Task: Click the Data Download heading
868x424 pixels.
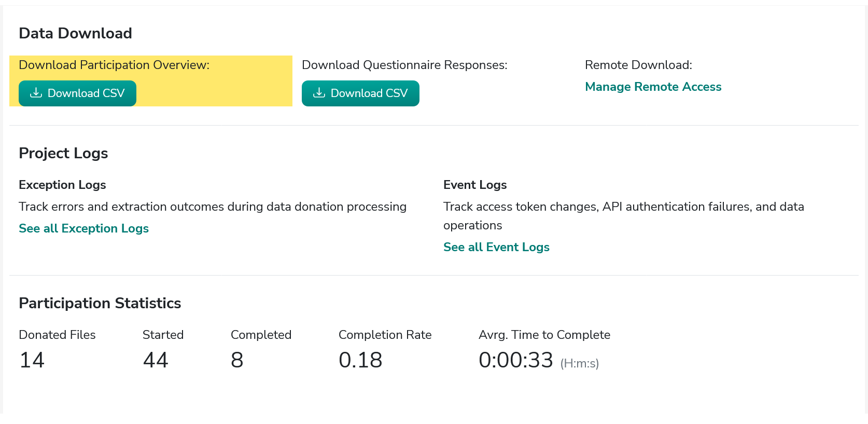Action: pyautogui.click(x=75, y=33)
